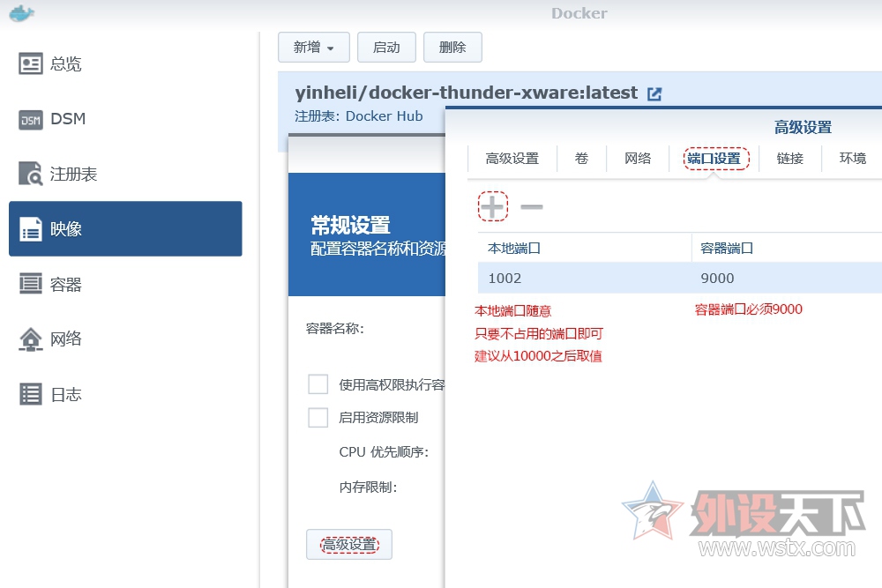Click the 映像 document icon
The height and width of the screenshot is (588, 882).
30,229
